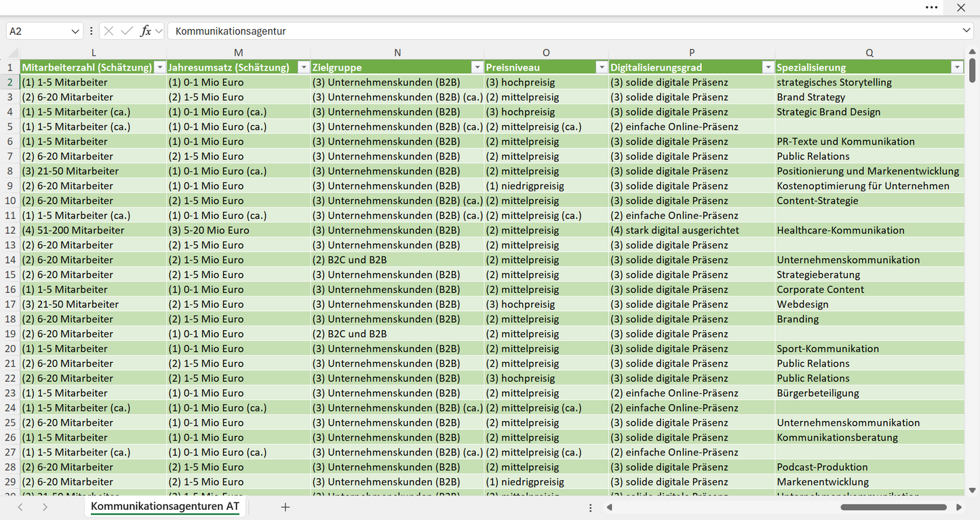
Task: Click horizontal scrollbar left arrow
Action: tap(610, 507)
